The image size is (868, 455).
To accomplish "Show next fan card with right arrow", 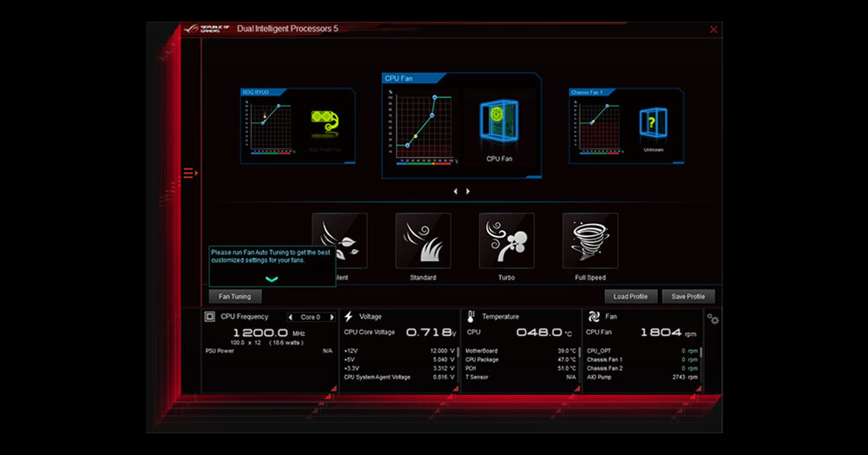I will [x=468, y=191].
